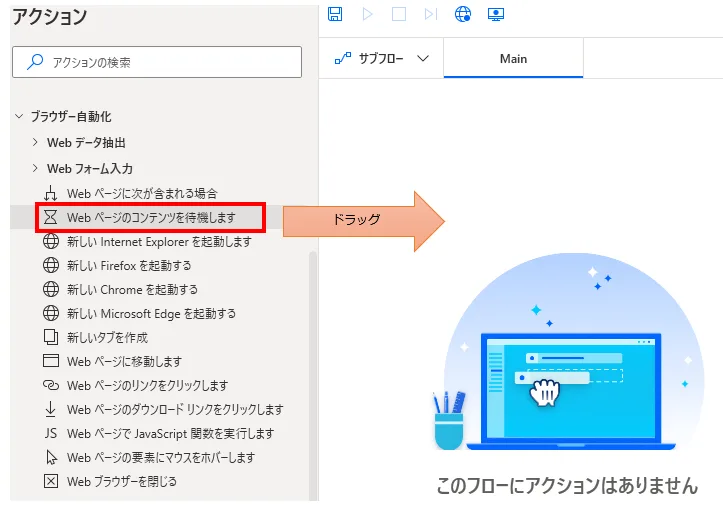Screen dimensions: 723x509
Task: Click the Run next action icon
Action: [430, 14]
